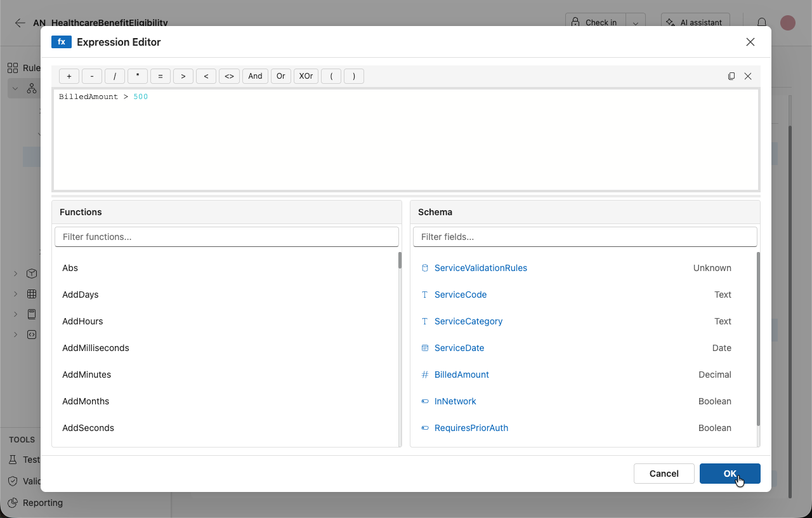The height and width of the screenshot is (518, 812).
Task: Click the Rules grid icon in the sidebar
Action: pyautogui.click(x=13, y=68)
